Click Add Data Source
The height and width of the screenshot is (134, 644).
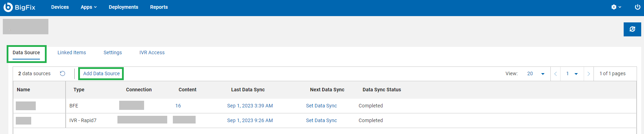tap(101, 73)
